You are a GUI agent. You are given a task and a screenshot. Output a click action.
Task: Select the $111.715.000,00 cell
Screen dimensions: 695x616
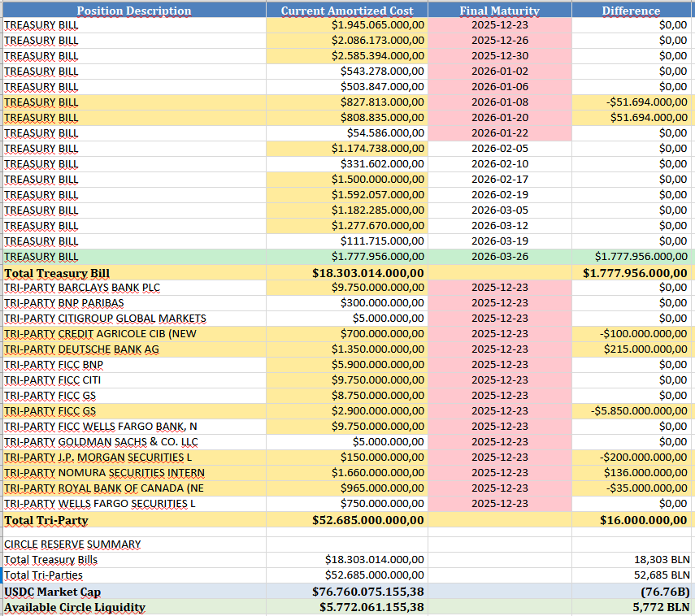[346, 241]
